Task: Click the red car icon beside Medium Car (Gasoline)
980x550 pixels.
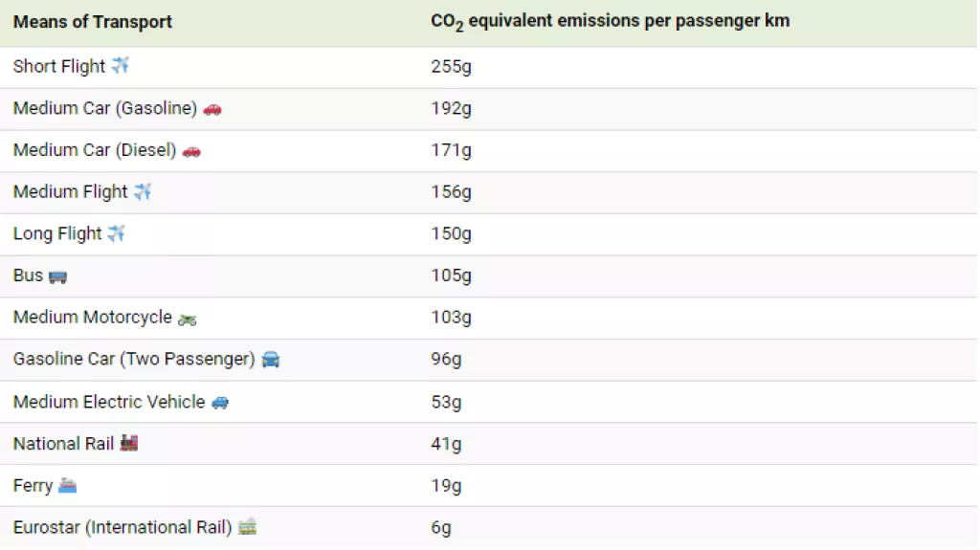Action: tap(212, 109)
